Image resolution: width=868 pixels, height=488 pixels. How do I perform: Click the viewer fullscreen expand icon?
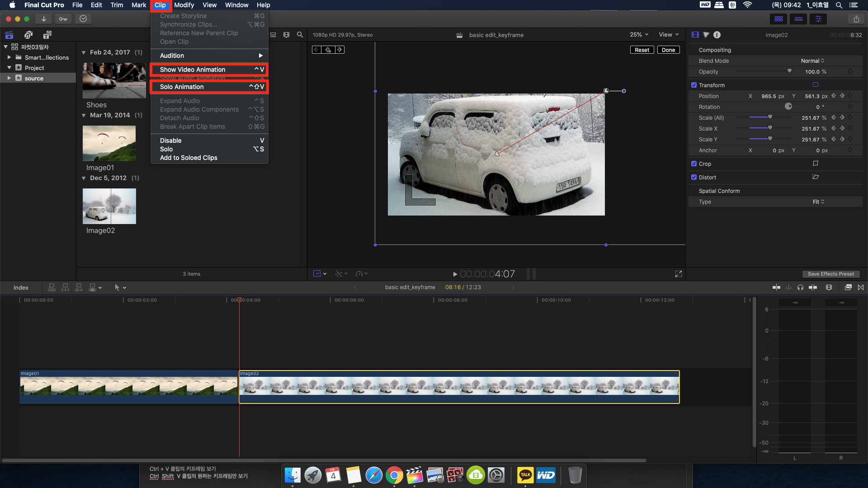pos(678,274)
